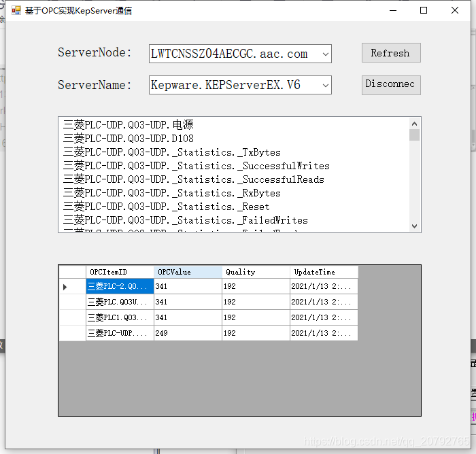The width and height of the screenshot is (476, 454).
Task: Click the Disconnec button
Action: click(x=391, y=85)
